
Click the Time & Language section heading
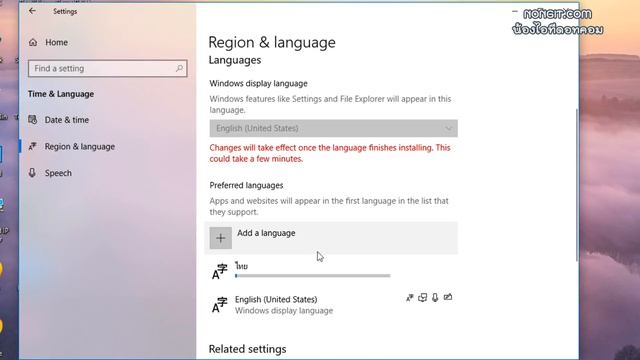[x=61, y=94]
